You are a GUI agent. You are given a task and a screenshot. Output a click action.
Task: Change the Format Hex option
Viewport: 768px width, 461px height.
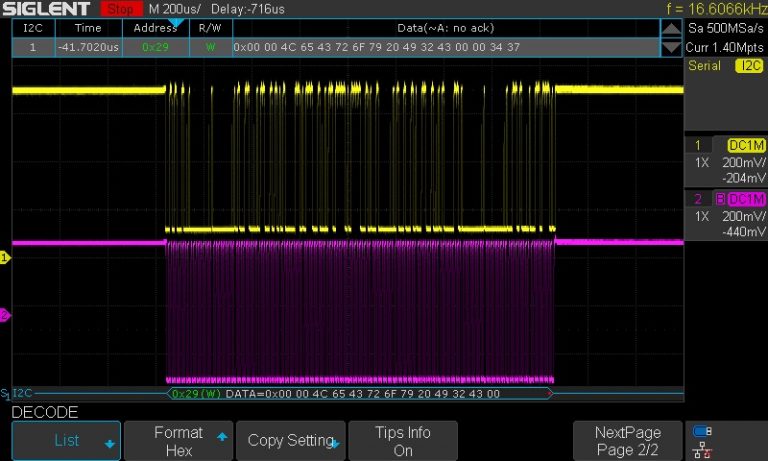[179, 440]
